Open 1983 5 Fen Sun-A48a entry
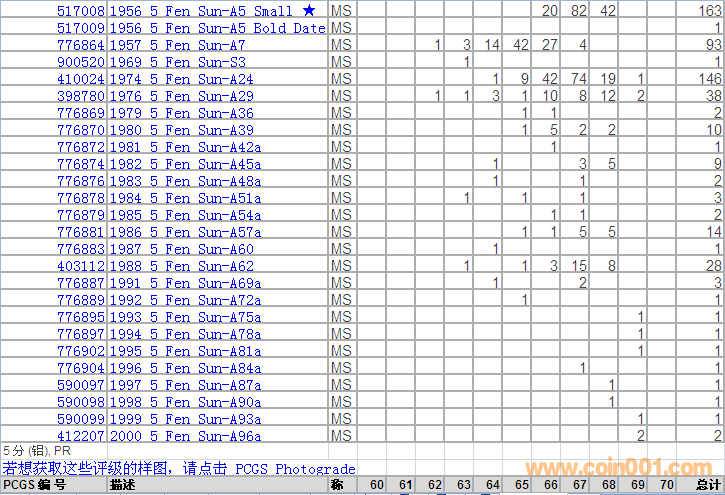This screenshot has height=495, width=725. (185, 181)
